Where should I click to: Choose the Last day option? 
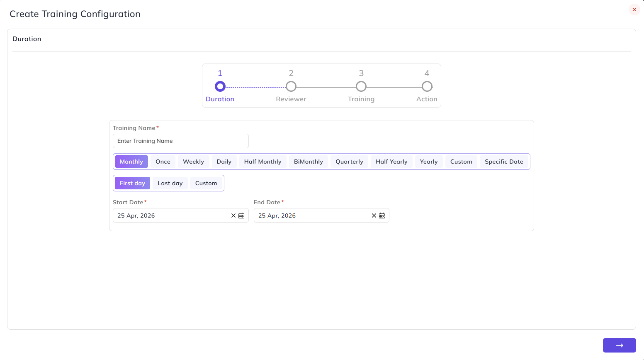point(170,183)
